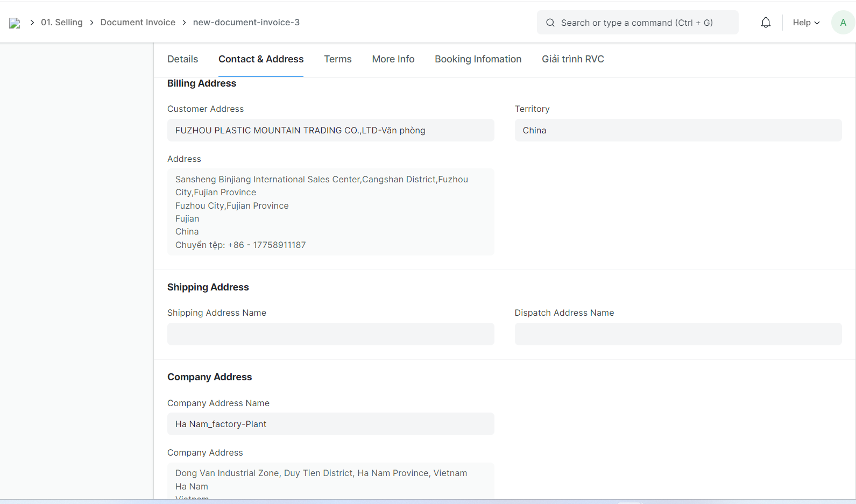Open the Terms tab
Image resolution: width=856 pixels, height=504 pixels.
[337, 59]
